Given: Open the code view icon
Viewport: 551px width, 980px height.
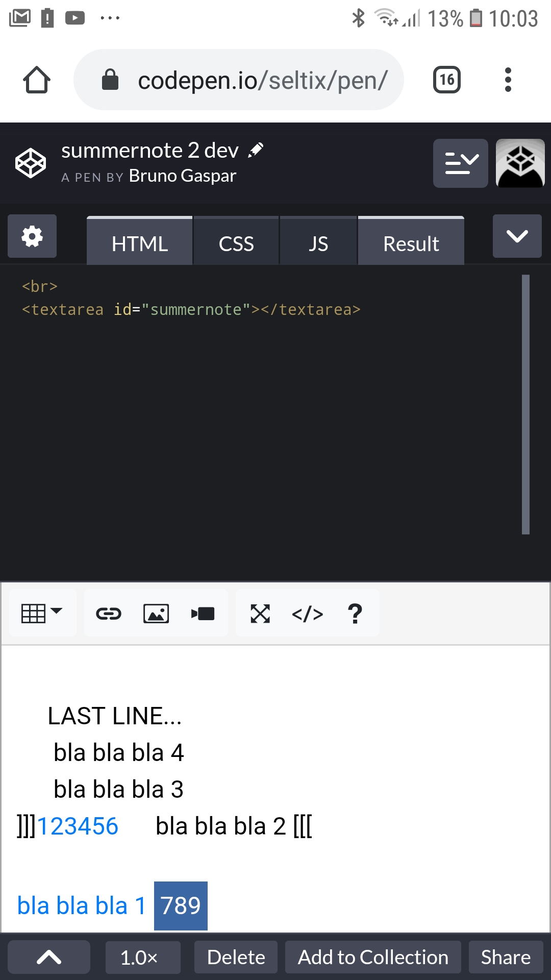Looking at the screenshot, I should coord(307,612).
